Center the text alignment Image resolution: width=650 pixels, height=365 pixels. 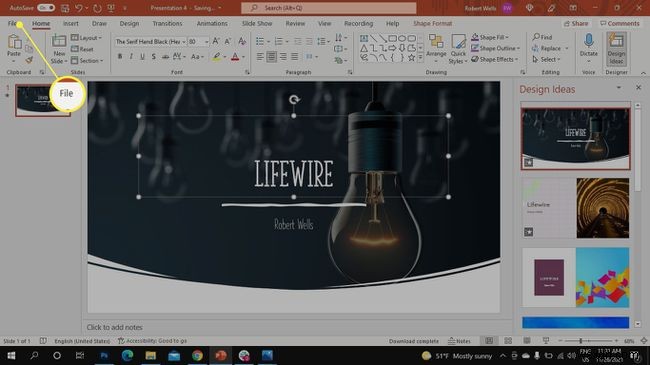[272, 57]
